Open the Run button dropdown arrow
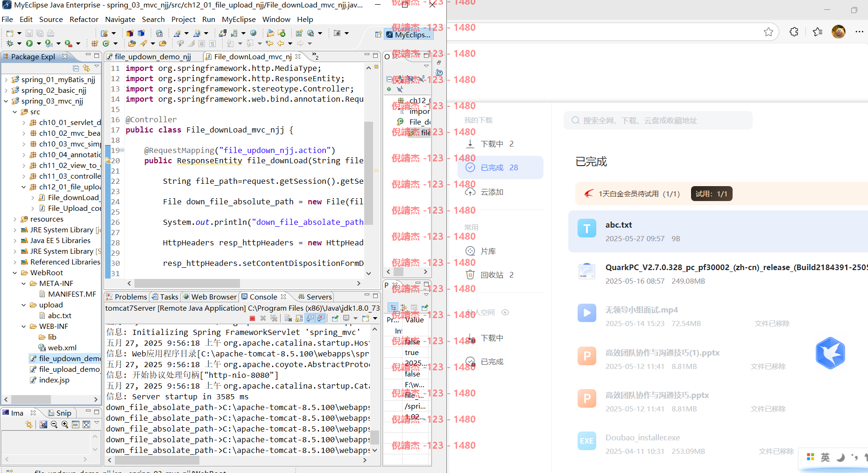The width and height of the screenshot is (868, 473). 39,43
